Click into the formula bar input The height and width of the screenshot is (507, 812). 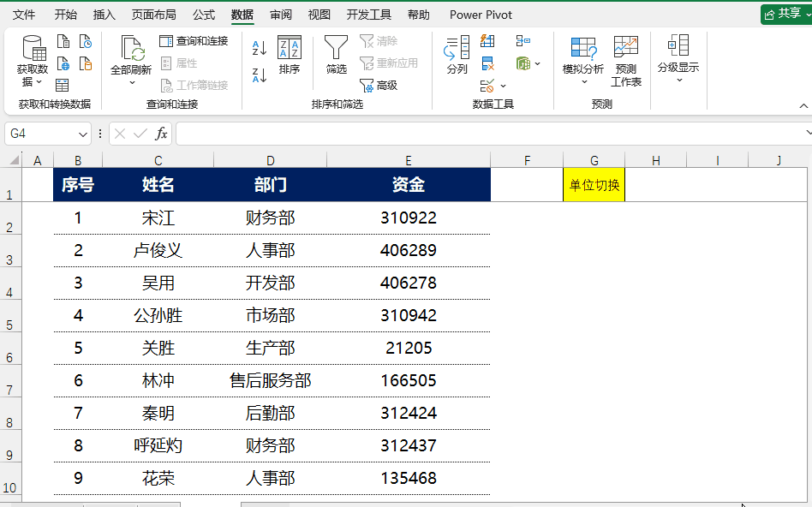point(489,134)
